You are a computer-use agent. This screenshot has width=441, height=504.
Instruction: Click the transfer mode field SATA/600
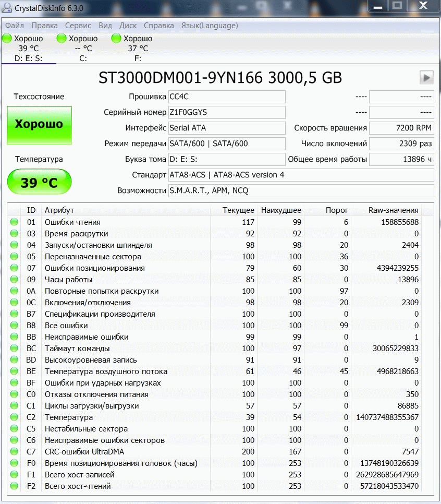[227, 143]
